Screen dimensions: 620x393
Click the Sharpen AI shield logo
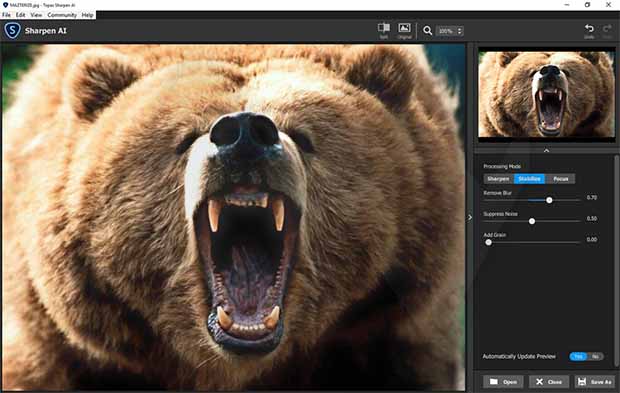(x=12, y=30)
